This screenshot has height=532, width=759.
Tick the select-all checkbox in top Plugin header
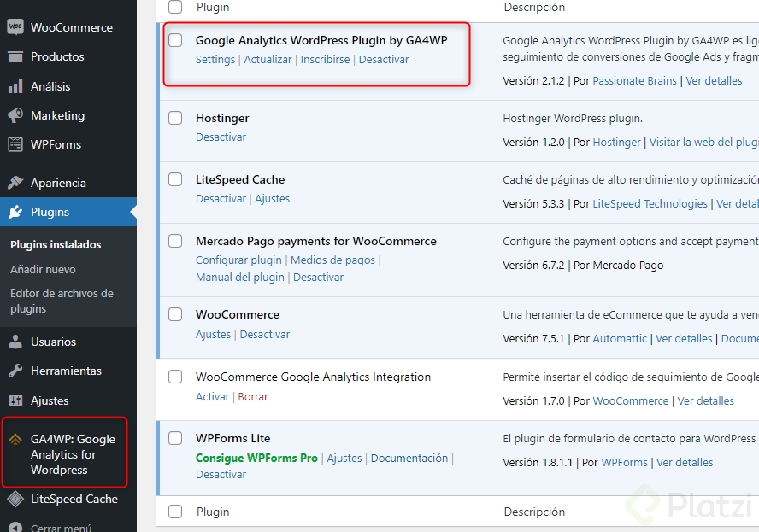point(175,7)
